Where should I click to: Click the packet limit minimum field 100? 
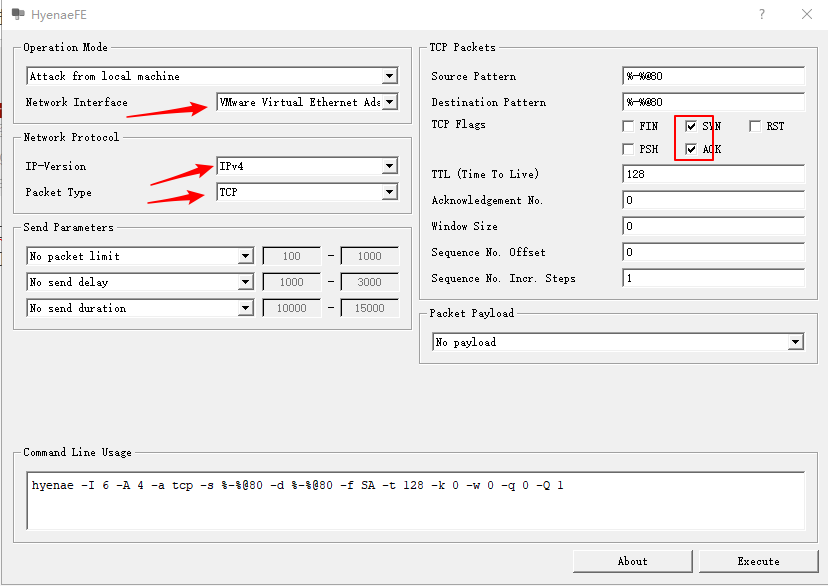[291, 256]
